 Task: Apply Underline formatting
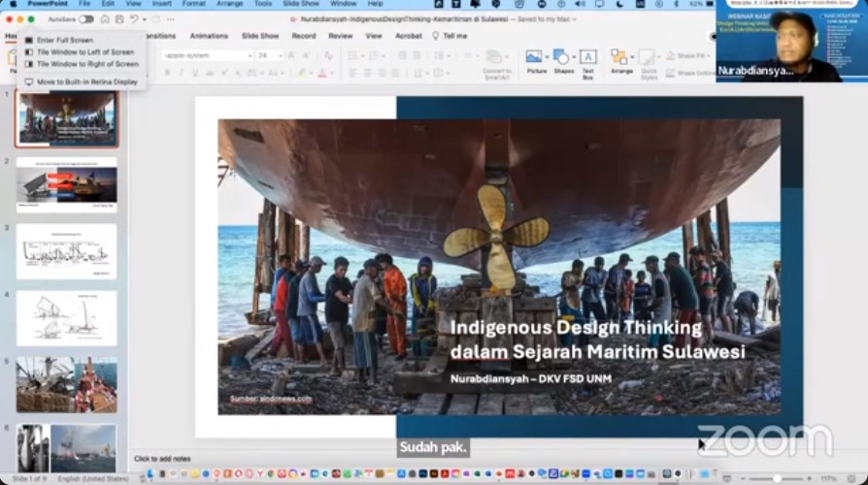point(195,73)
